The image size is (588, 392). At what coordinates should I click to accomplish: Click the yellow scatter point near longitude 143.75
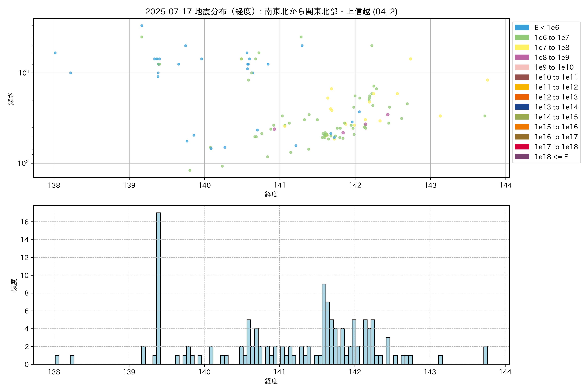[488, 80]
